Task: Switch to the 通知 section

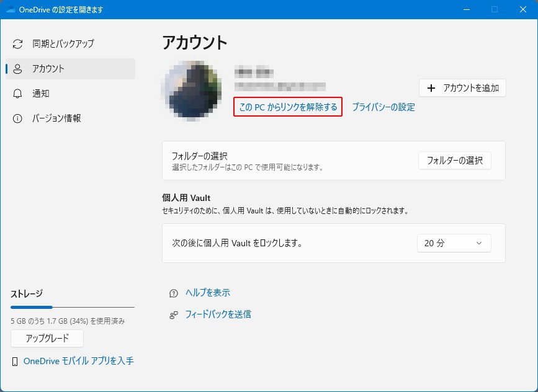Action: tap(41, 94)
